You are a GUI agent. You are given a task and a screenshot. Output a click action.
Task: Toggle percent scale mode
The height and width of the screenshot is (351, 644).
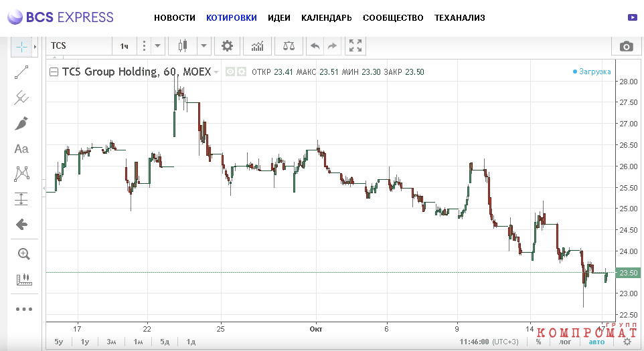click(x=538, y=342)
